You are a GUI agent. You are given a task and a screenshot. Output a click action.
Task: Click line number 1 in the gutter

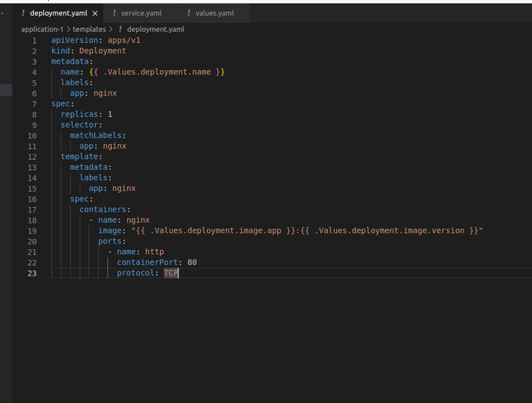click(x=34, y=40)
